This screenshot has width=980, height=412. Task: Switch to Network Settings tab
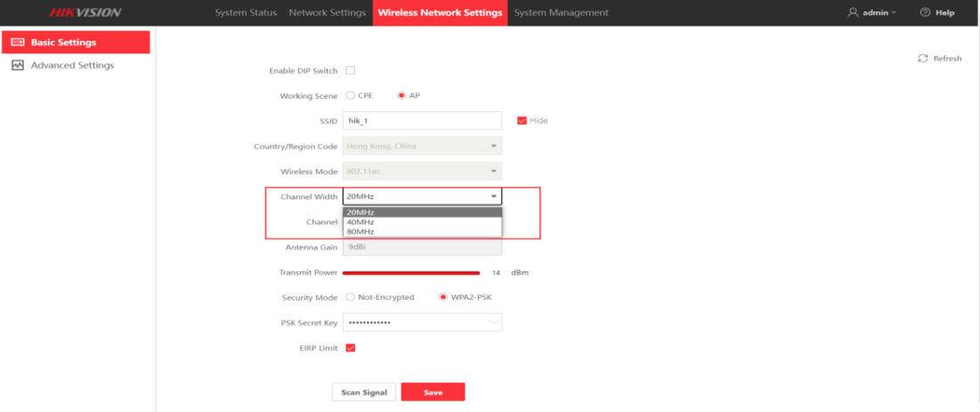point(327,12)
